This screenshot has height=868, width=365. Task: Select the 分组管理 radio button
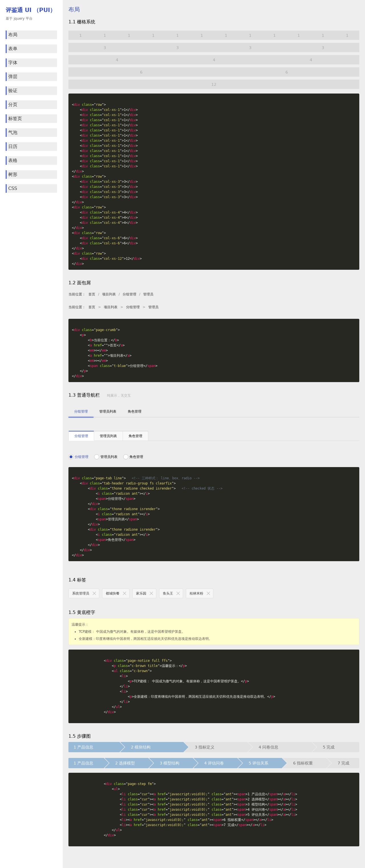[x=71, y=457]
